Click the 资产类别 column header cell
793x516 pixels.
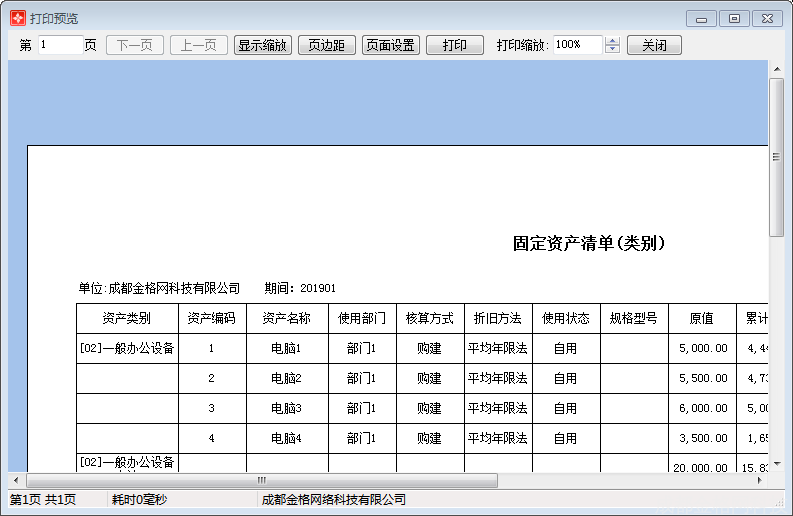[x=127, y=319]
